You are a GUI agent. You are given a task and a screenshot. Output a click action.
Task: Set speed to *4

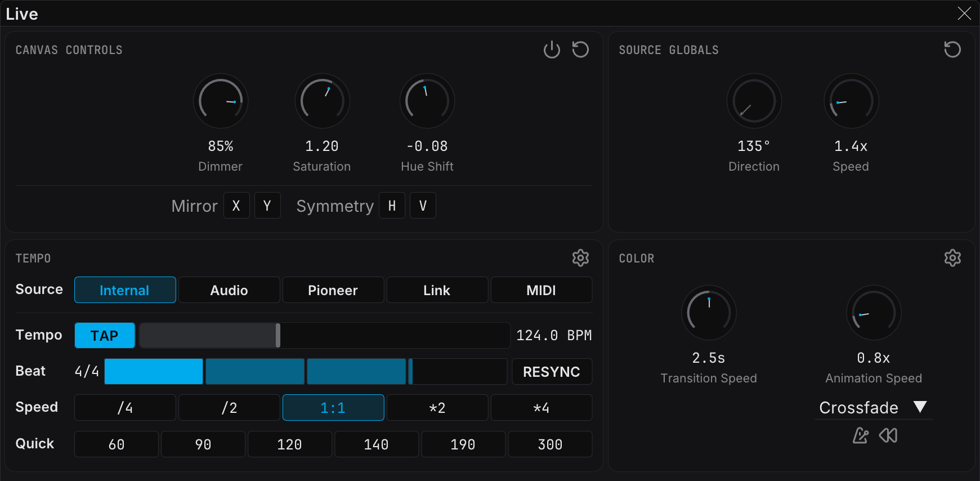[542, 408]
